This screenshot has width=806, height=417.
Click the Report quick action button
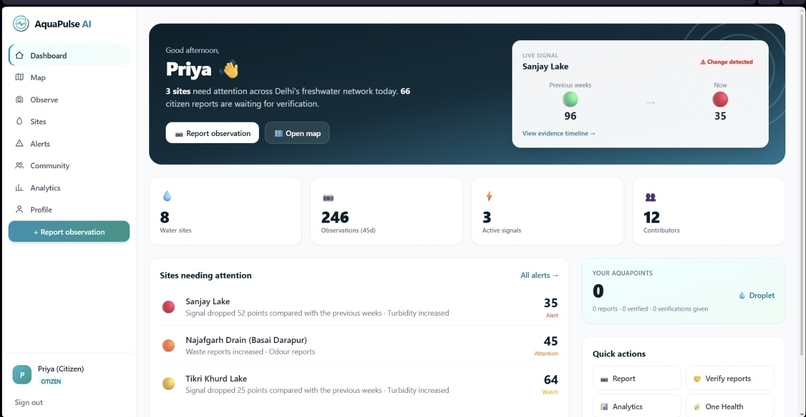[636, 378]
